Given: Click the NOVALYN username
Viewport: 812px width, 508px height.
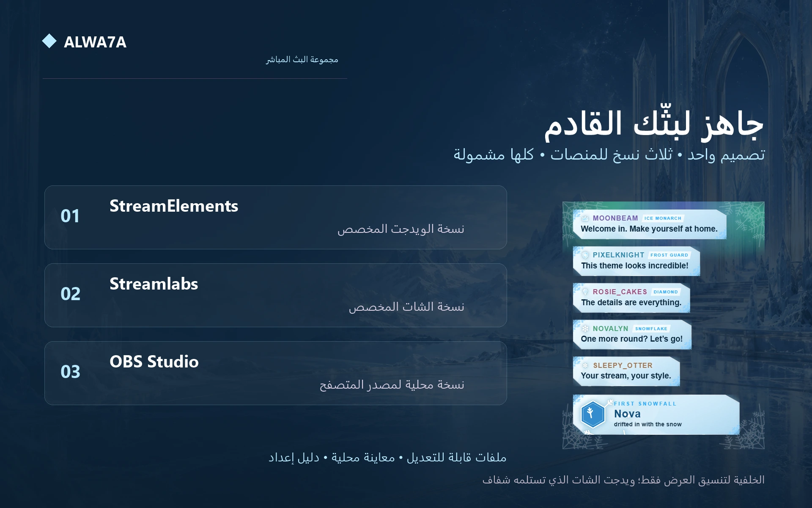Looking at the screenshot, I should coord(611,329).
